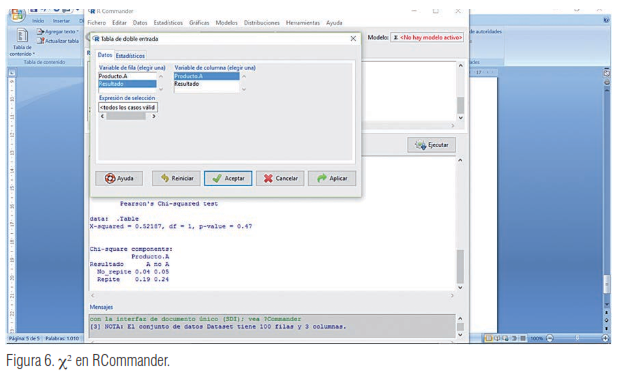Click the selection expression horizontal scrollbar thumb

point(126,116)
